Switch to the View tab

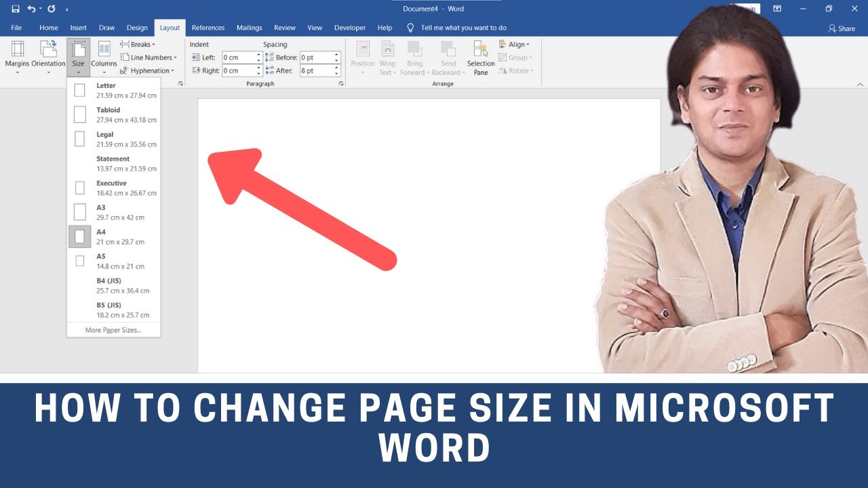tap(315, 28)
